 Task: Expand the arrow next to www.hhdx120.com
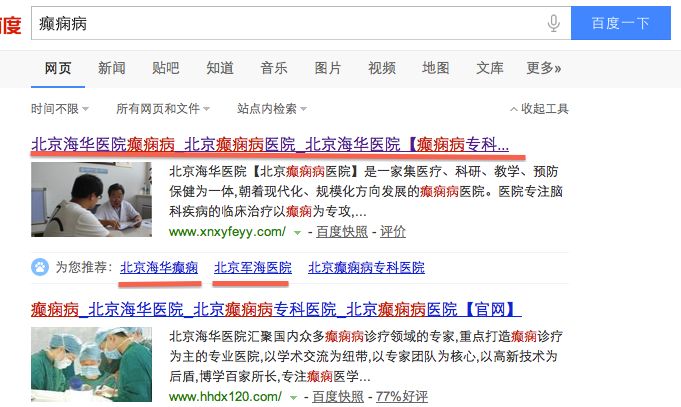294,397
